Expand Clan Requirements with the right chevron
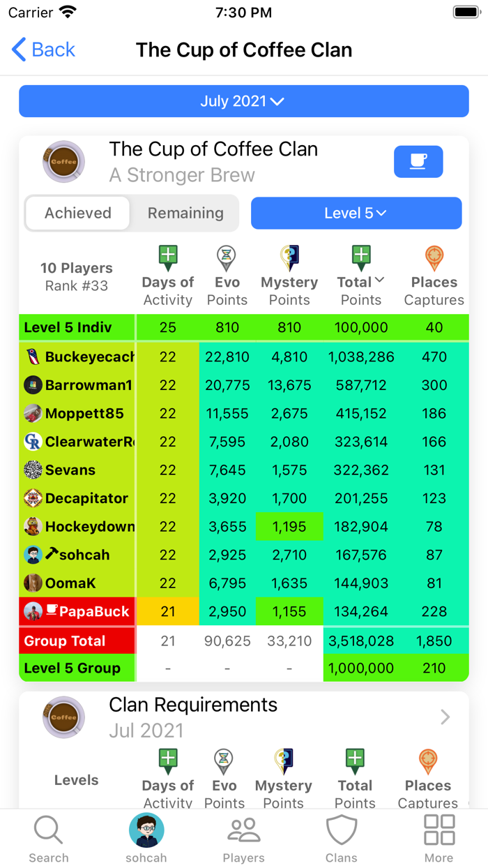Image resolution: width=488 pixels, height=868 pixels. [x=445, y=717]
